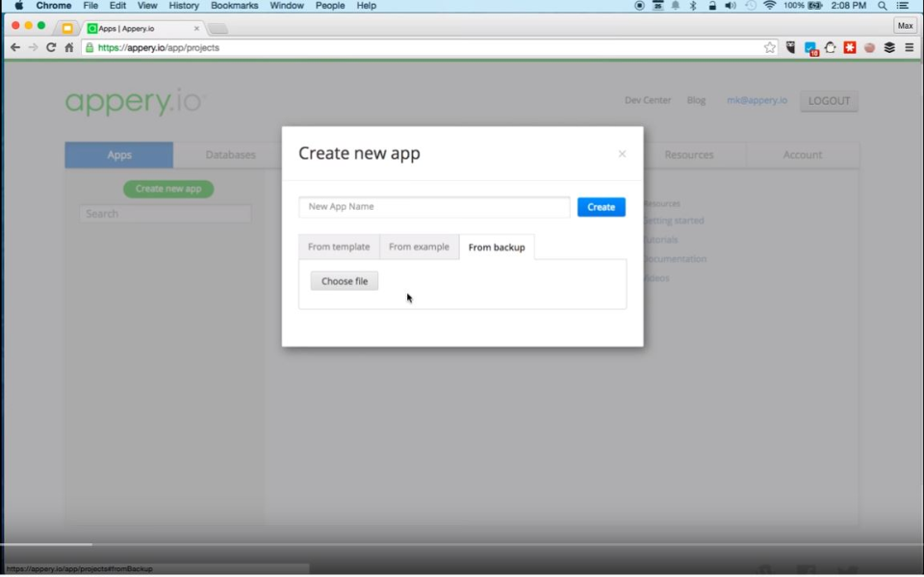Close the Create new app dialog
Viewport: 924px width, 577px height.
(x=622, y=153)
